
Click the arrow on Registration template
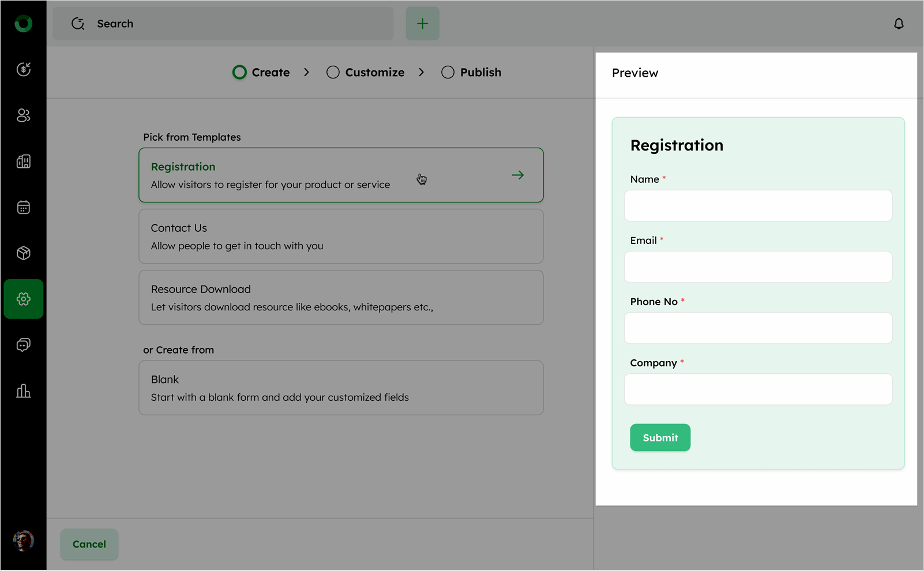(x=517, y=175)
